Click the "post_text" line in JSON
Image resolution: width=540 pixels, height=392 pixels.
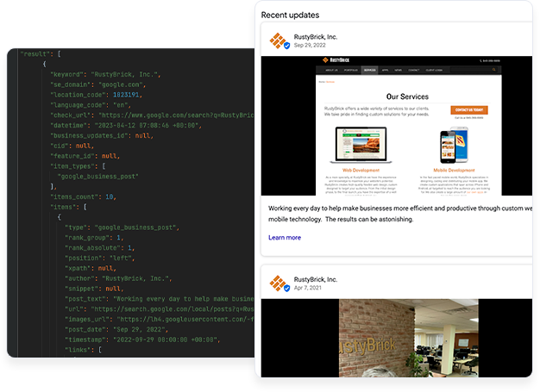pos(160,299)
